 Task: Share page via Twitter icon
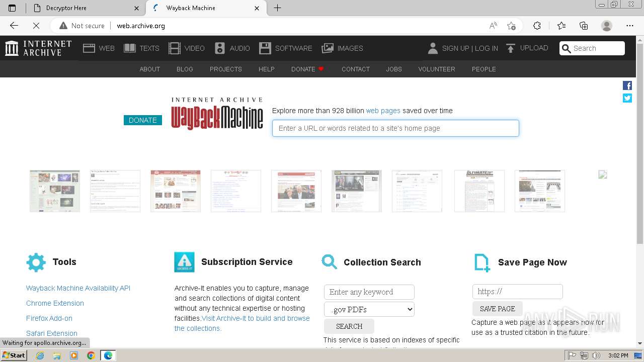coord(627,98)
